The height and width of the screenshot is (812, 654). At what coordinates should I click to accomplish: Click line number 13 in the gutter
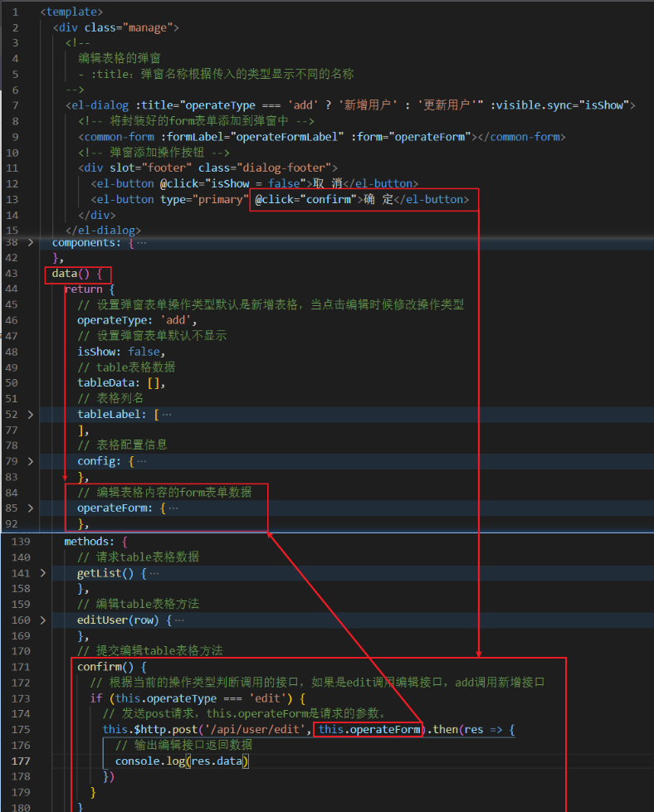pyautogui.click(x=12, y=199)
